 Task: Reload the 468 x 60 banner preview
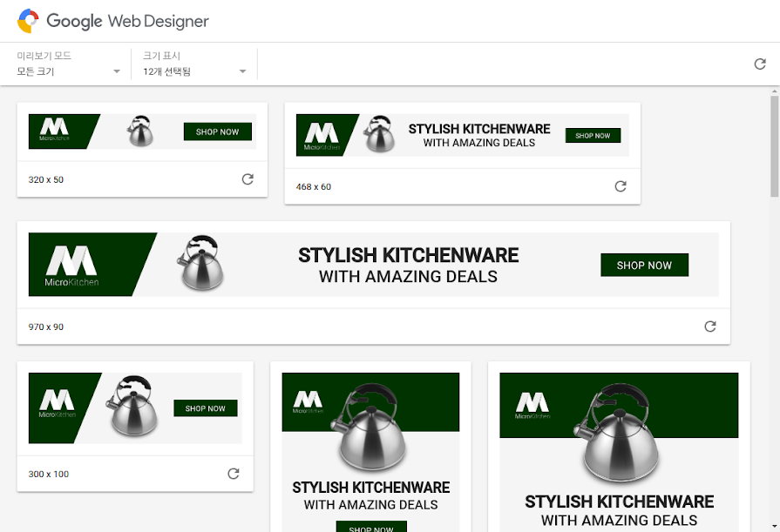click(621, 186)
